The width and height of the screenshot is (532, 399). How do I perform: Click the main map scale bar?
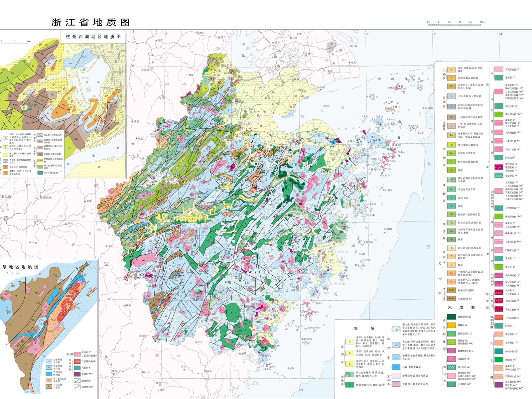click(456, 23)
